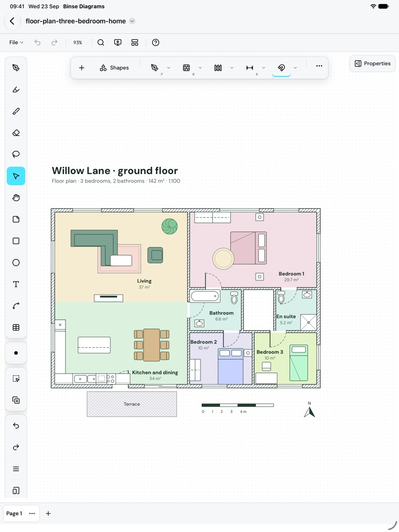
Task: Select the Table tool in sidebar
Action: (x=16, y=327)
